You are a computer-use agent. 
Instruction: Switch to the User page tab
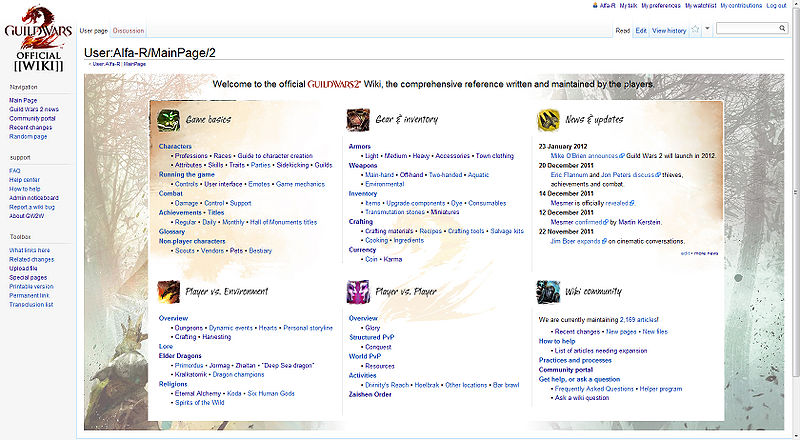pos(94,31)
